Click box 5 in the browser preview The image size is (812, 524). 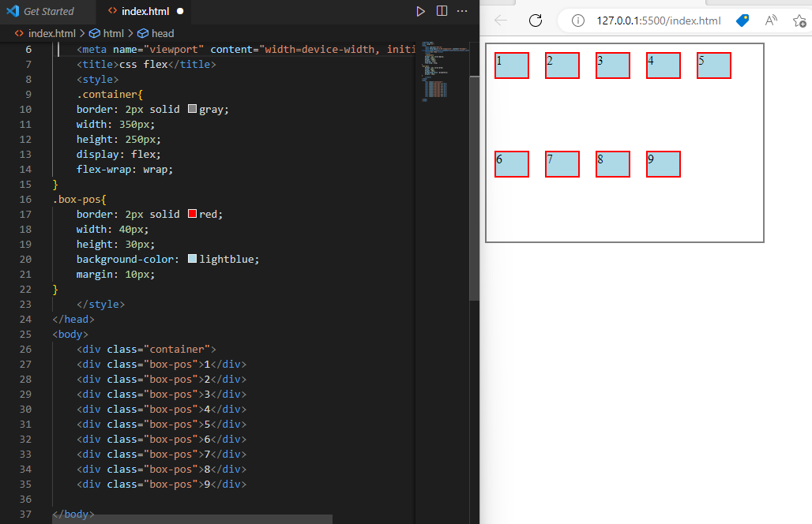713,65
